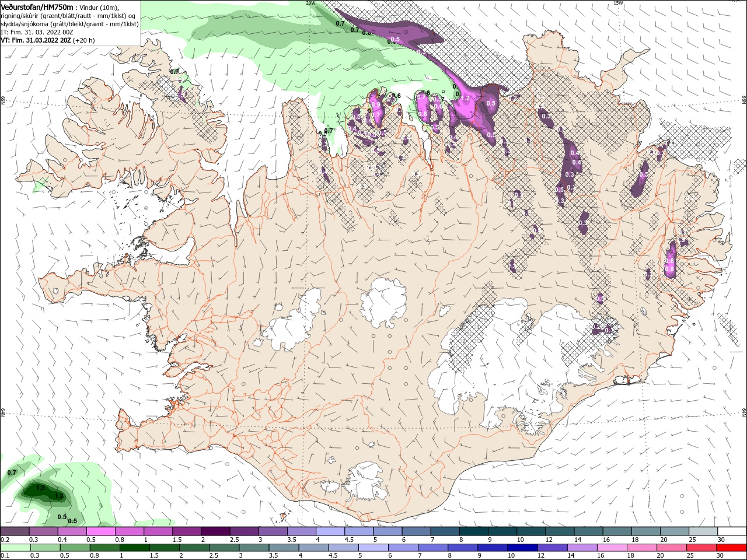Choose the lower legend row 0.3 light green swatch
Viewport: 747px width, 560px height.
click(46, 548)
